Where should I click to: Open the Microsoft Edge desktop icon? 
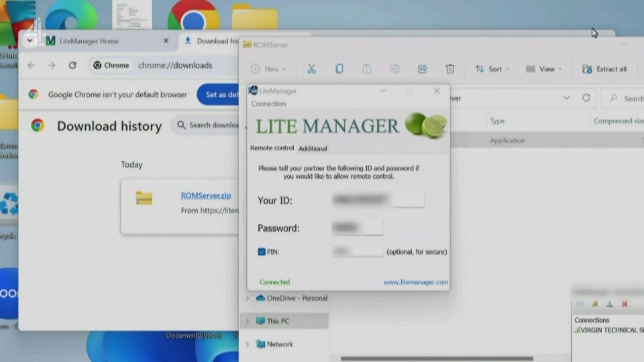[71, 15]
